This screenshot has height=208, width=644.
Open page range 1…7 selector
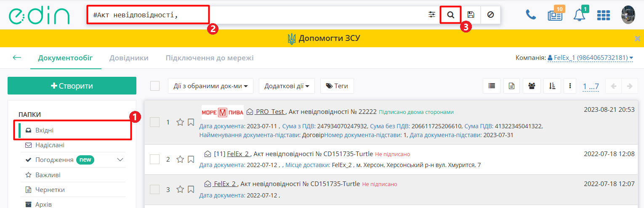591,86
